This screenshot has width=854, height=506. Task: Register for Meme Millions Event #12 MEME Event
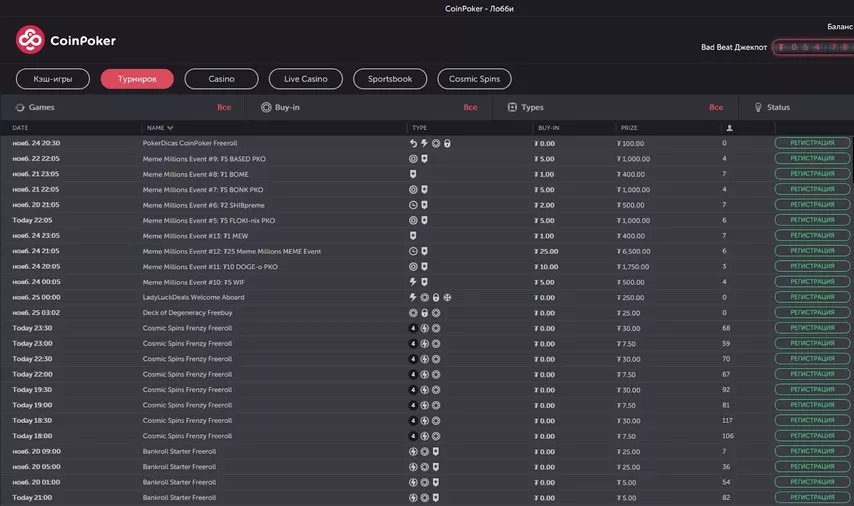tap(812, 251)
